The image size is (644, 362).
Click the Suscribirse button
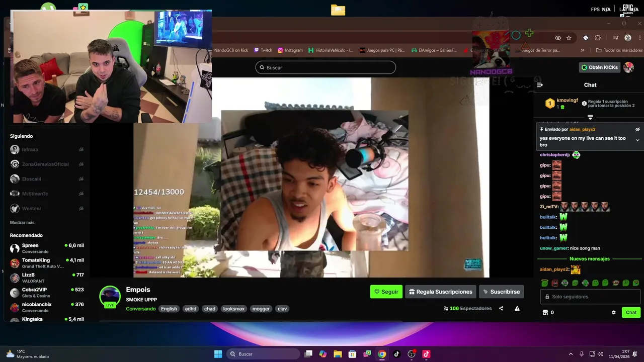[x=501, y=292]
